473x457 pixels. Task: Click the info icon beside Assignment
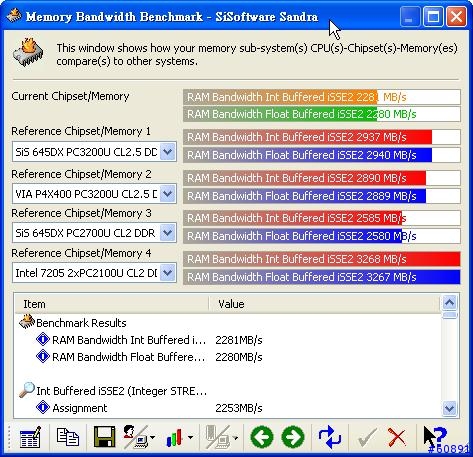click(x=43, y=407)
